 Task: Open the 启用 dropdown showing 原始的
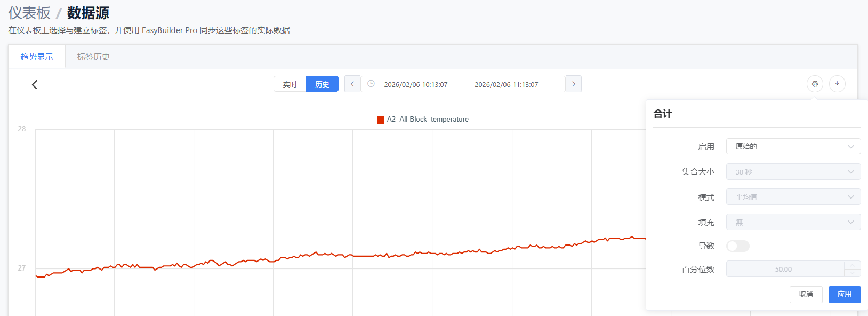point(793,146)
